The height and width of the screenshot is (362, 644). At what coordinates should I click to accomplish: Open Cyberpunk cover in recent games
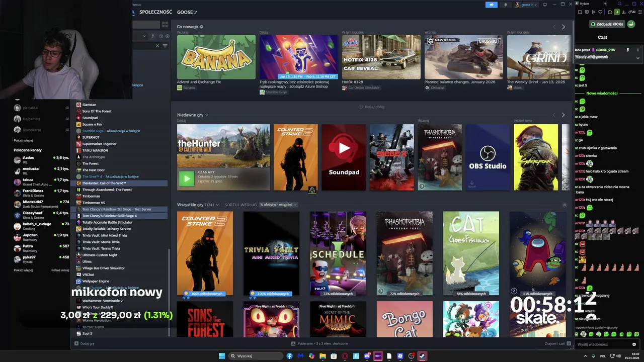(536, 157)
